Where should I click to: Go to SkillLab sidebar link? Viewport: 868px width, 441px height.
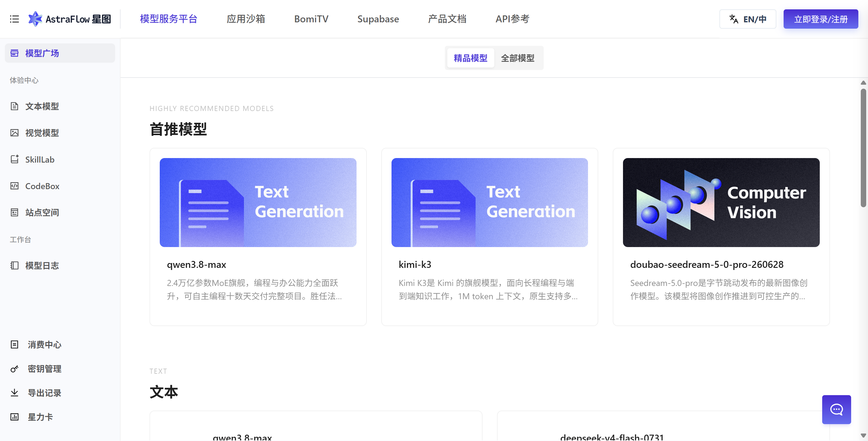pyautogui.click(x=40, y=159)
